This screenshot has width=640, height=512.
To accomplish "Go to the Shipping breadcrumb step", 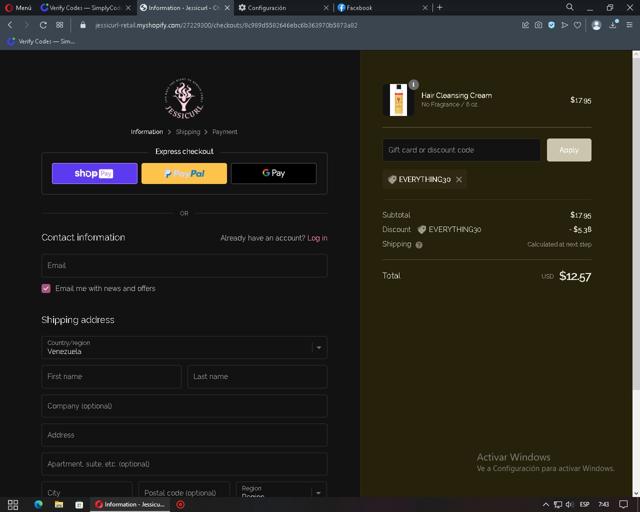I will coord(188,132).
